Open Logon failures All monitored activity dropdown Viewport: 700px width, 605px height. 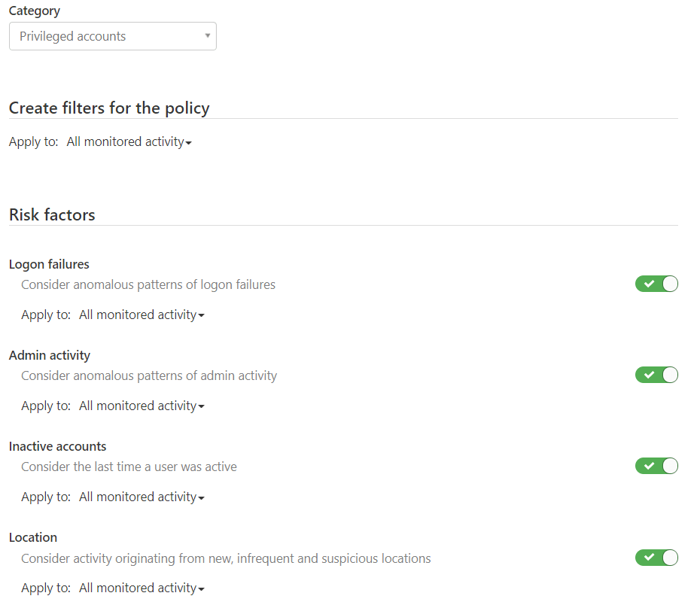click(142, 315)
